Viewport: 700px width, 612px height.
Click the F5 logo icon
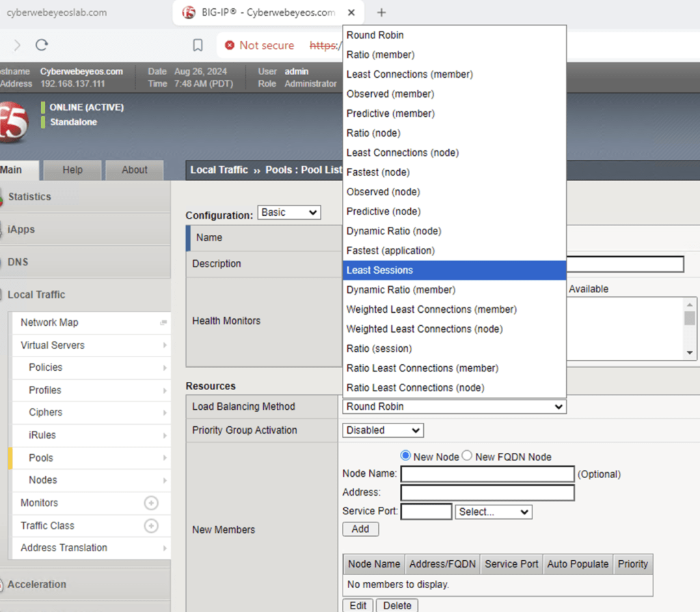click(x=14, y=122)
